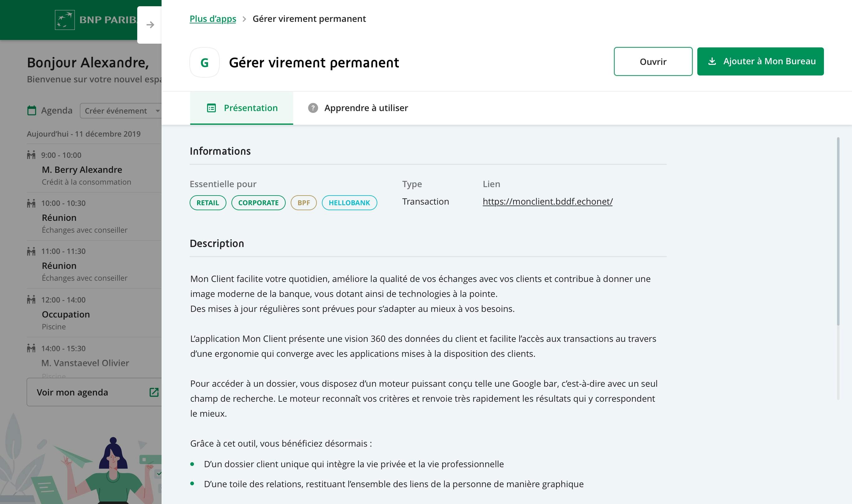Click the HELLOBANK tag filter
This screenshot has width=852, height=504.
pos(349,203)
